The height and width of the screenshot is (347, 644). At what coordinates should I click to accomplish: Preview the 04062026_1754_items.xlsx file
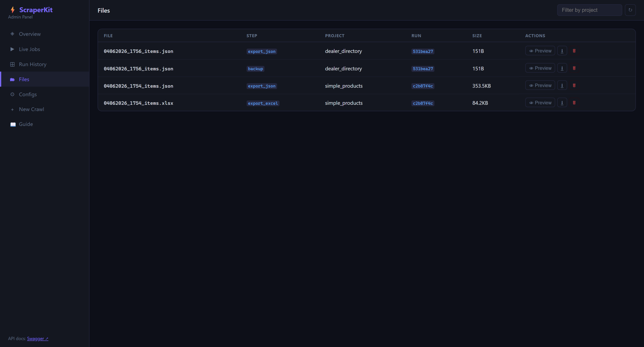(x=540, y=103)
